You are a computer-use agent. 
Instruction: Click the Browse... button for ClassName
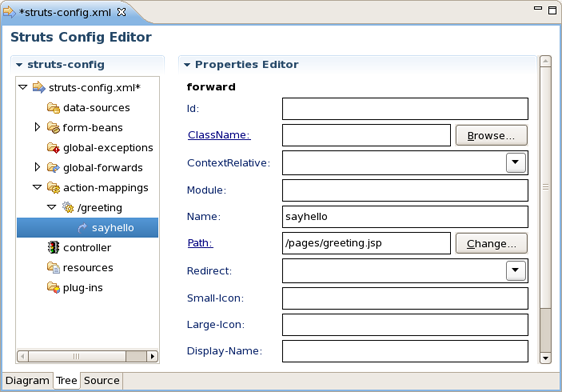491,135
